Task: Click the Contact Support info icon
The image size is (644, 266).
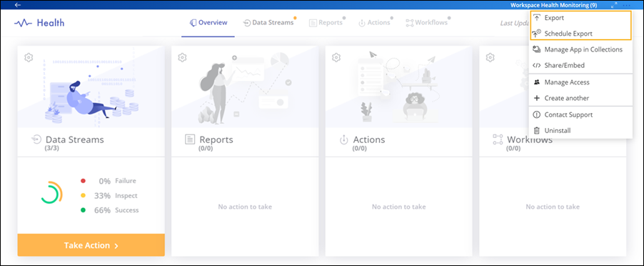Action: [536, 114]
